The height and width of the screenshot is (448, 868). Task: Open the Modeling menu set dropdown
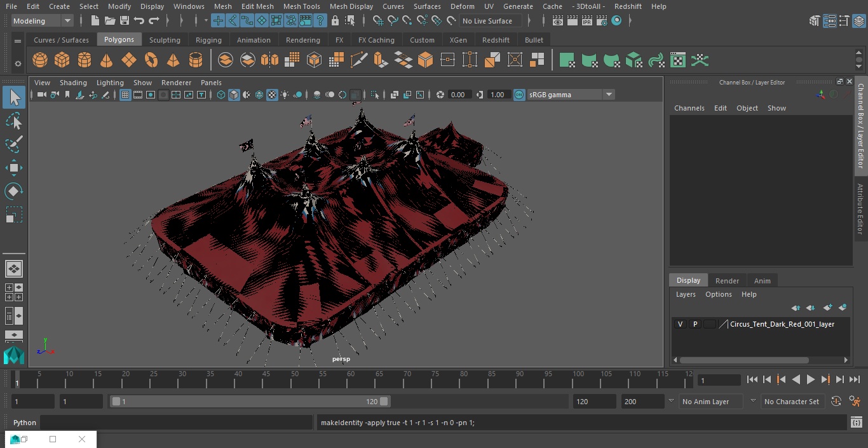pyautogui.click(x=43, y=21)
